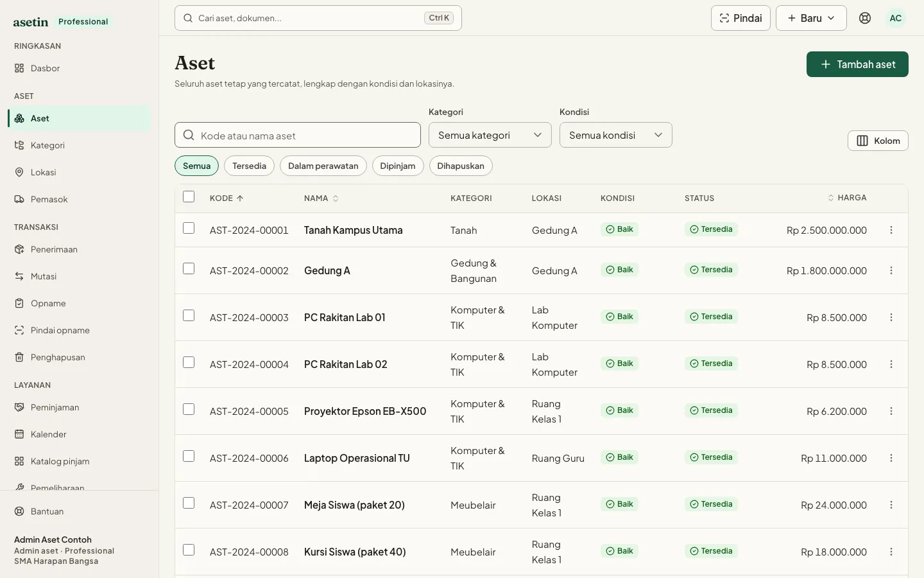Image resolution: width=924 pixels, height=578 pixels.
Task: Focus the Kode atau nama aset search field
Action: tap(298, 135)
